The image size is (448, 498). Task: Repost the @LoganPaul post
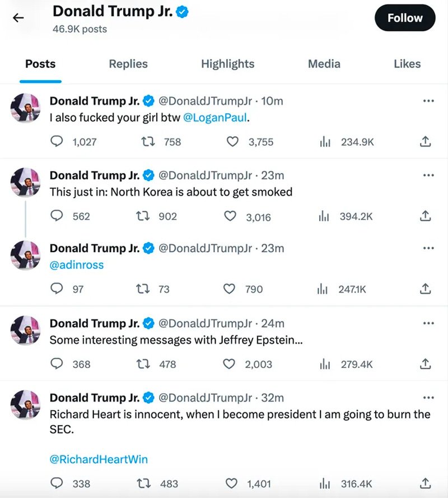point(148,141)
